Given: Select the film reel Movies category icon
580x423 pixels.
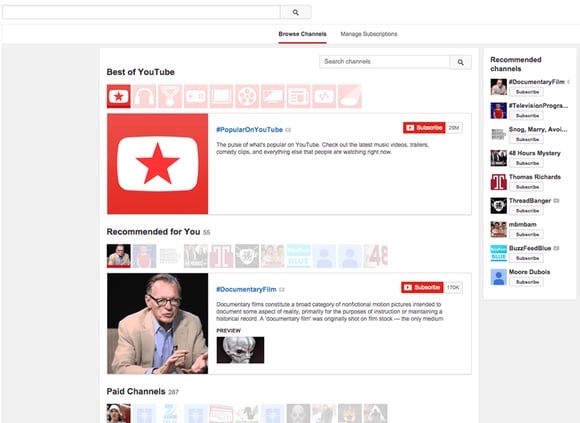Looking at the screenshot, I should click(x=247, y=96).
